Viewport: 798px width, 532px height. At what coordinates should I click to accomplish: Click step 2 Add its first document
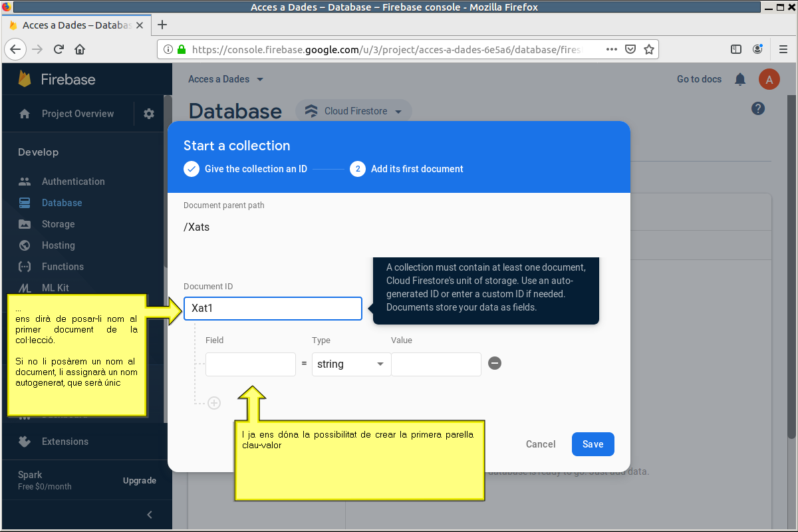click(x=406, y=169)
